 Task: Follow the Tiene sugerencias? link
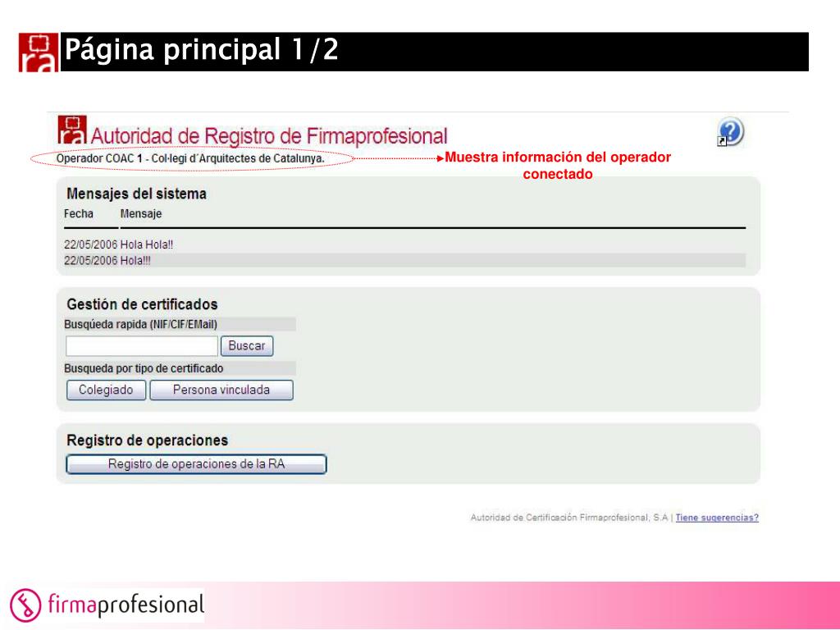(717, 518)
